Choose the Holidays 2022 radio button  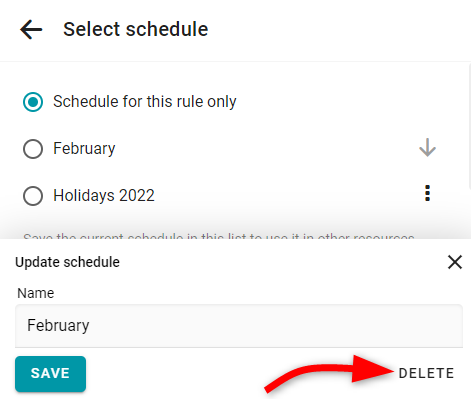33,196
